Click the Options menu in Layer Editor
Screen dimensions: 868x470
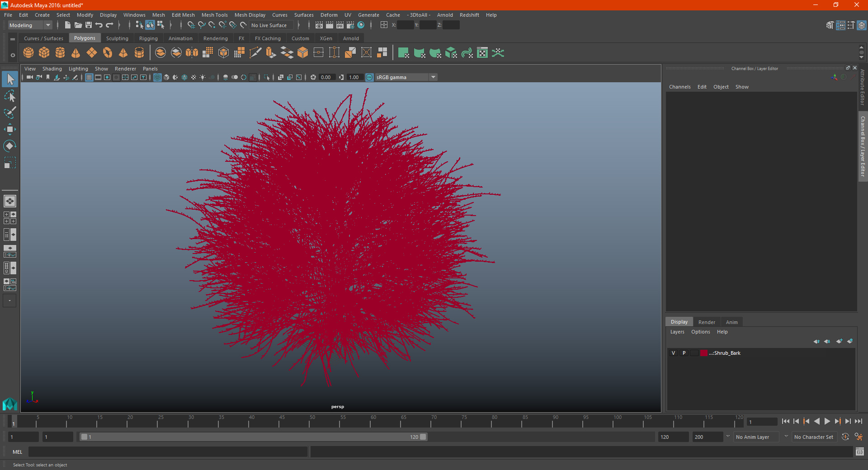(x=700, y=332)
